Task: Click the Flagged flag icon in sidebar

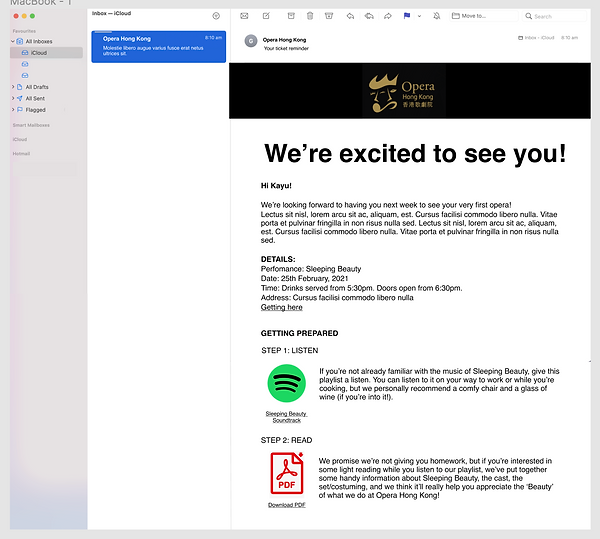Action: tap(20, 110)
